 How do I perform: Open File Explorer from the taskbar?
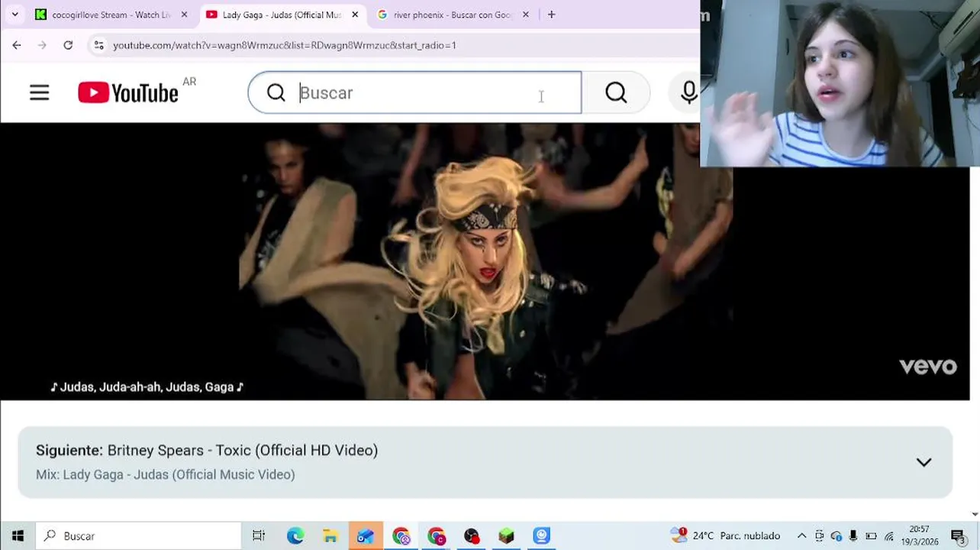tap(330, 535)
